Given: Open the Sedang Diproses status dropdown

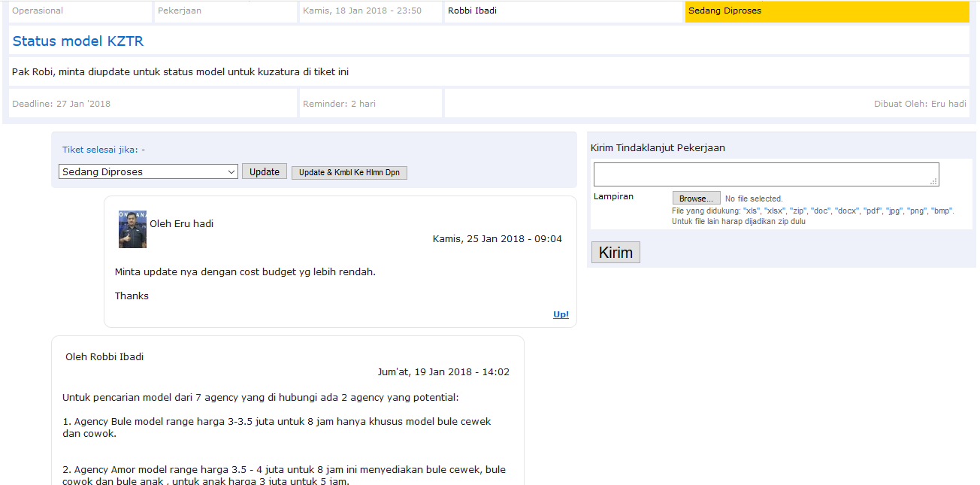Looking at the screenshot, I should (148, 172).
